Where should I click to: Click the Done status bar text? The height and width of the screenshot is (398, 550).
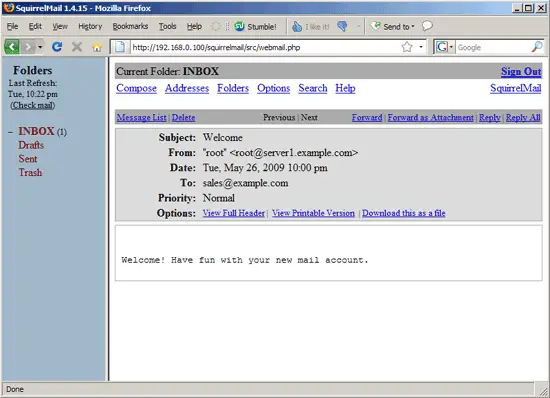(15, 389)
